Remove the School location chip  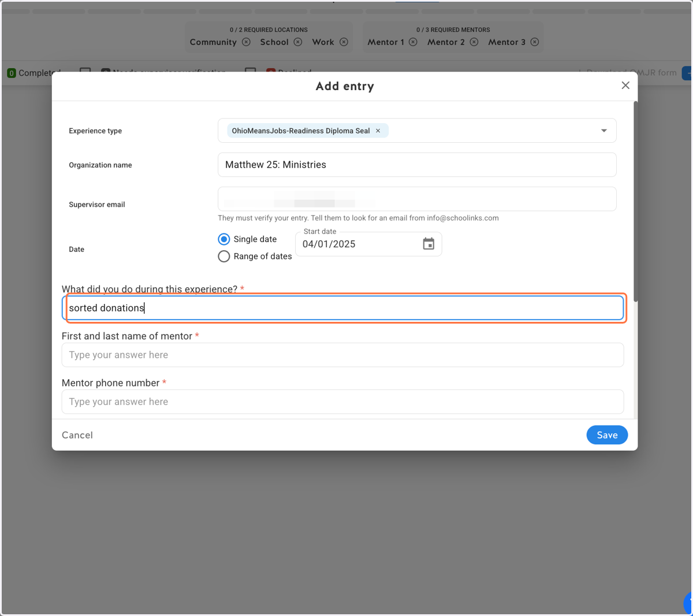pos(298,42)
